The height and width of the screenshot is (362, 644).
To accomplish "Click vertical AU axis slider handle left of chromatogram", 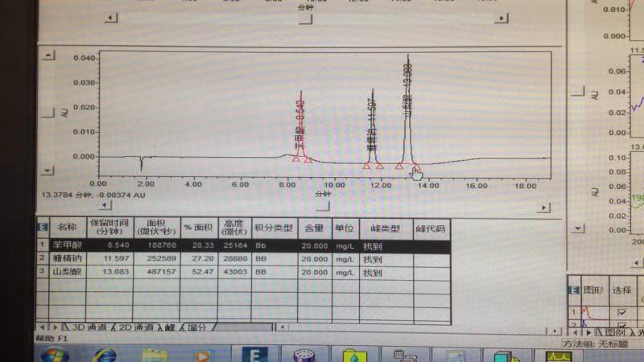I will point(48,113).
